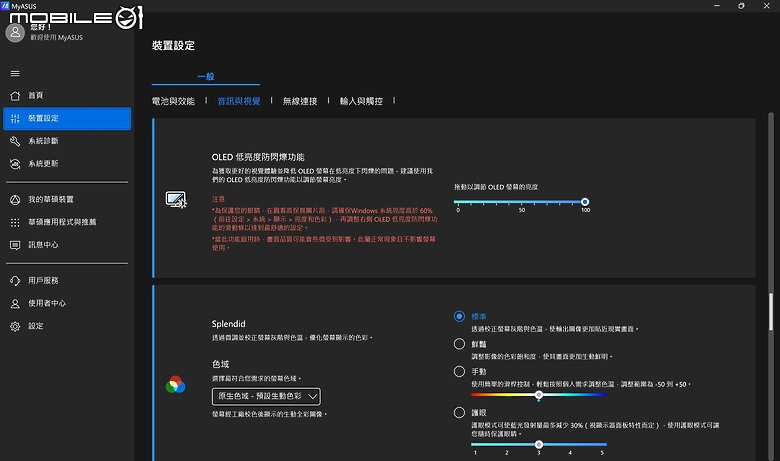Screen dimensions: 780x461
Task: Open the 電池與效能 sub-tab
Action: 173,101
